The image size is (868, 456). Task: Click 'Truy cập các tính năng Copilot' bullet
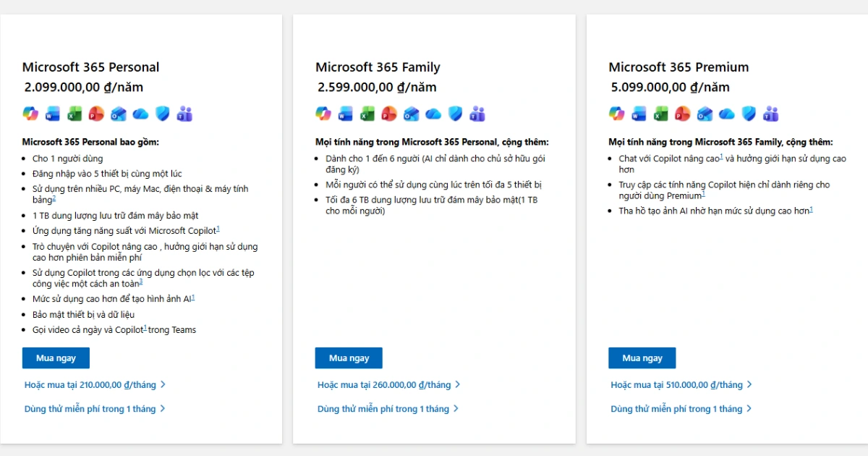point(724,190)
